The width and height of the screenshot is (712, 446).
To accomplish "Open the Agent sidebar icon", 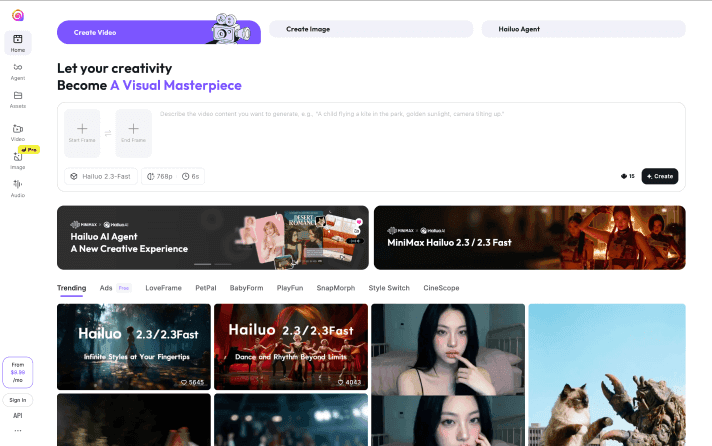I will tap(18, 71).
